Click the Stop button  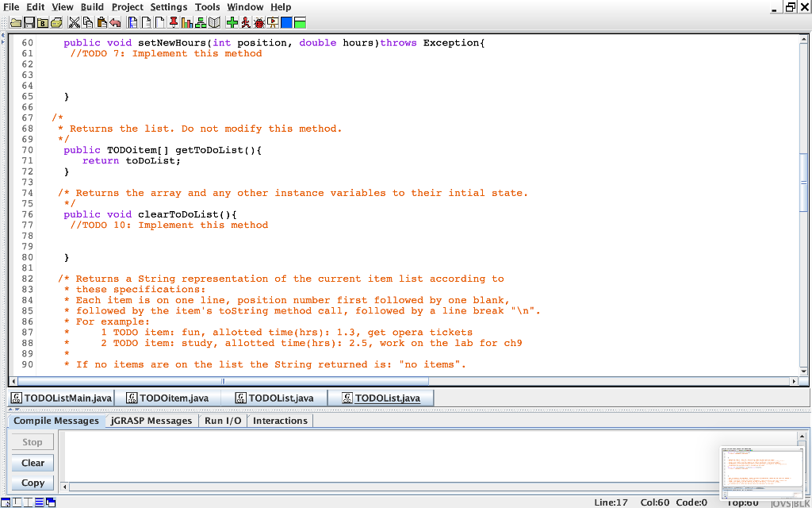point(32,442)
